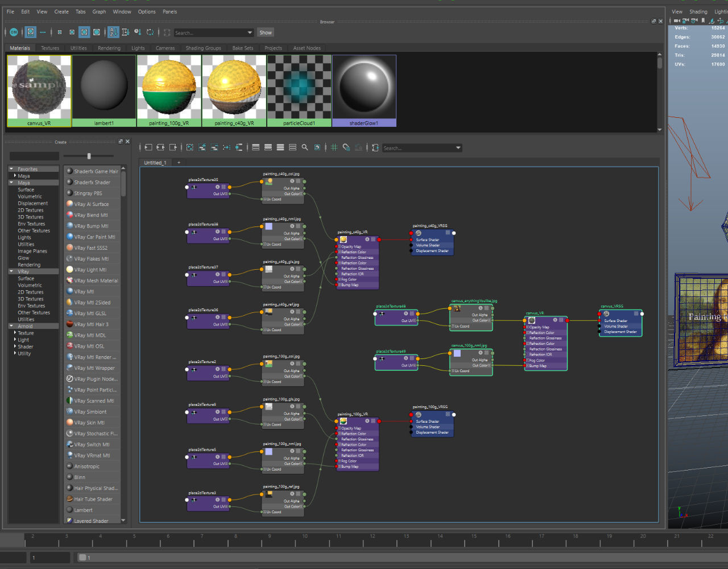Open the Graph menu
The height and width of the screenshot is (569, 728).
tap(99, 11)
